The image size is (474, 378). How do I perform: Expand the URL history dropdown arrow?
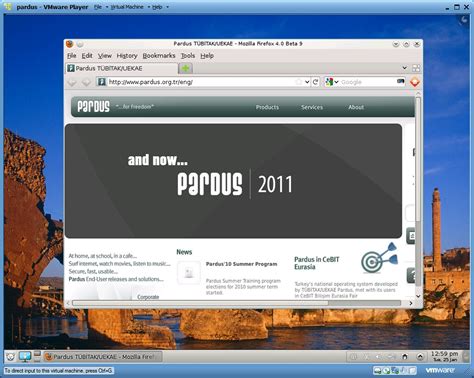tap(307, 82)
